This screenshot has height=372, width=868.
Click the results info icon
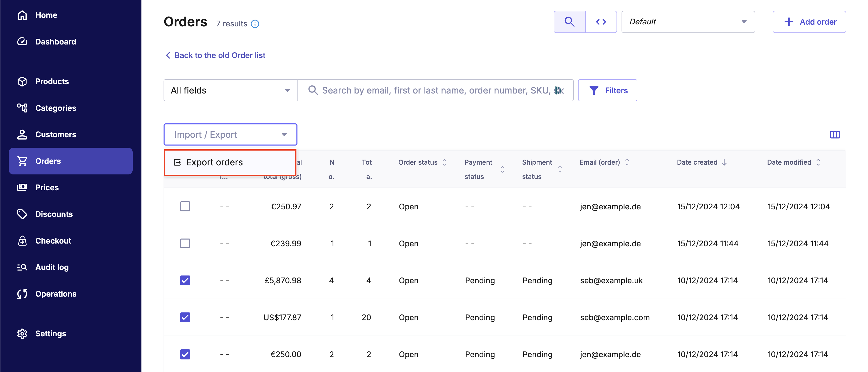pyautogui.click(x=255, y=24)
